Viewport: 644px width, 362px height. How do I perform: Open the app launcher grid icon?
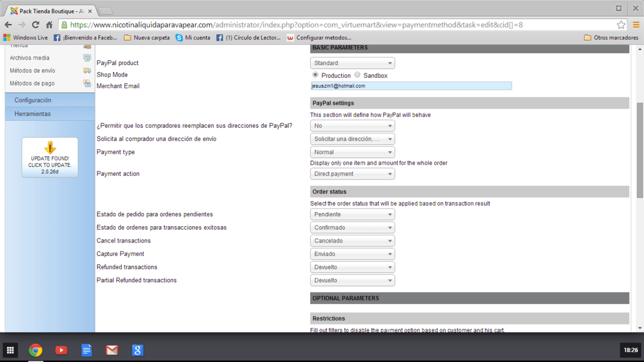point(11,350)
